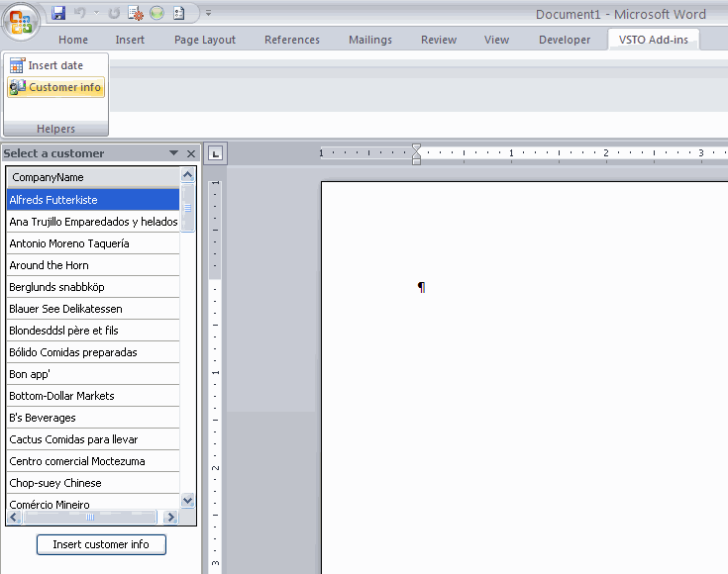Switch to the Mailings tab
Viewport: 728px width, 574px height.
[x=370, y=40]
